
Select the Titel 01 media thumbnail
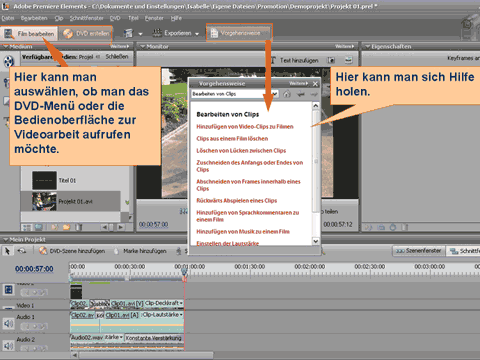click(44, 180)
